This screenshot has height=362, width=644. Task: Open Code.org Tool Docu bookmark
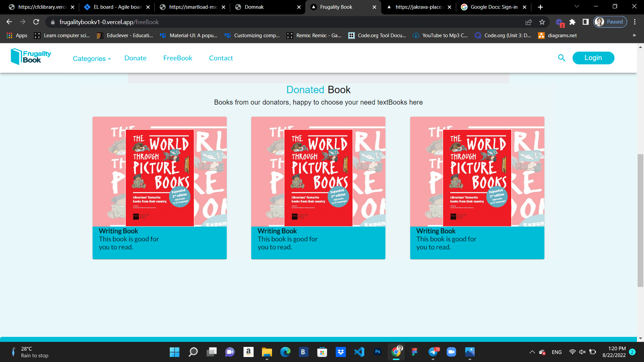point(377,36)
